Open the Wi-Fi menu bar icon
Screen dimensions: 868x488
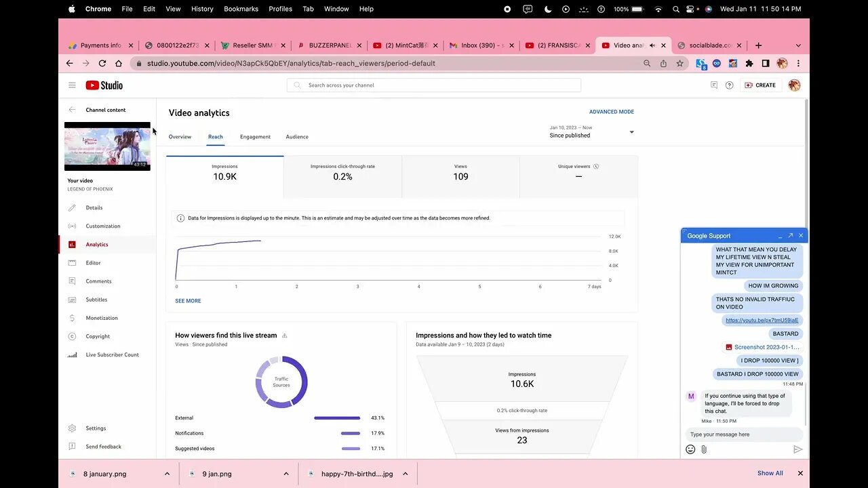click(658, 9)
